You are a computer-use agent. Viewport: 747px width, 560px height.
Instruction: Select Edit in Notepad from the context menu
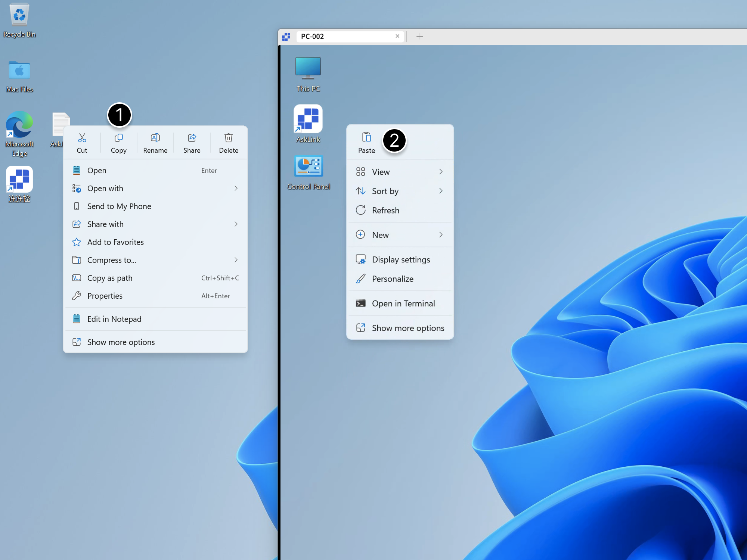click(114, 319)
